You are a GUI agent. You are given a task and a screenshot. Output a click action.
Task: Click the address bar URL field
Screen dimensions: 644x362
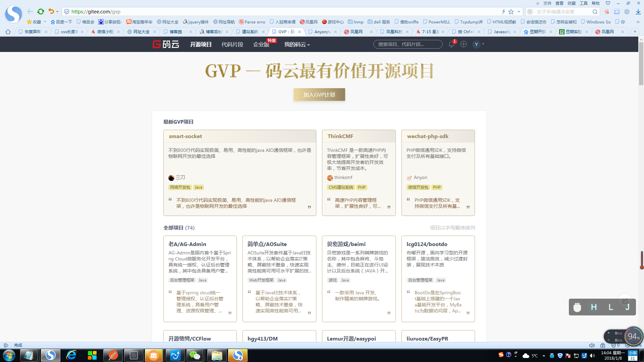point(282,12)
